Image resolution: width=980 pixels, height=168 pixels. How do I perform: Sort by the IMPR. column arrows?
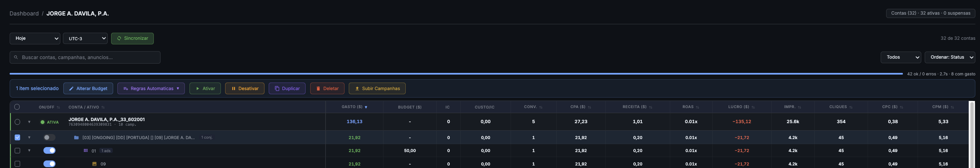(x=799, y=107)
